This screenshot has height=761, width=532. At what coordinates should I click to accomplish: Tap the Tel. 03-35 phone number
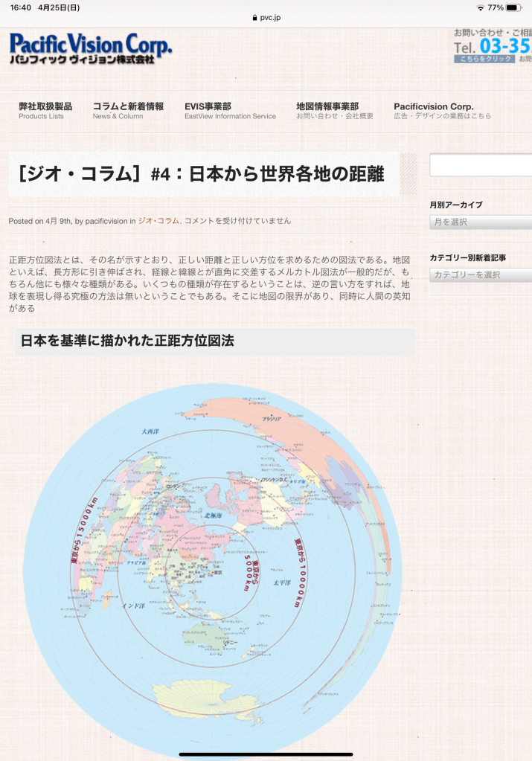click(x=493, y=46)
